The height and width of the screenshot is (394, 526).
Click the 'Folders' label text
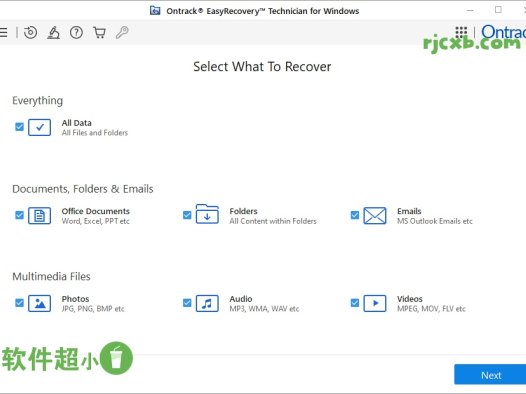[243, 211]
